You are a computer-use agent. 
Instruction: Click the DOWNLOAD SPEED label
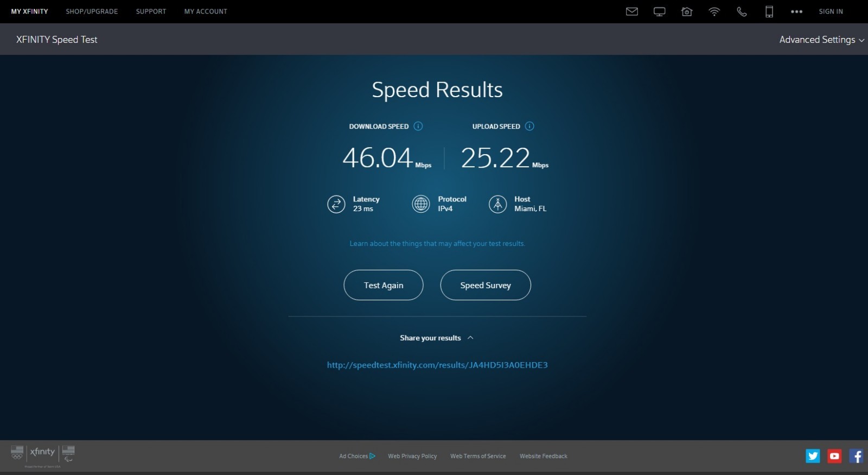tap(379, 126)
